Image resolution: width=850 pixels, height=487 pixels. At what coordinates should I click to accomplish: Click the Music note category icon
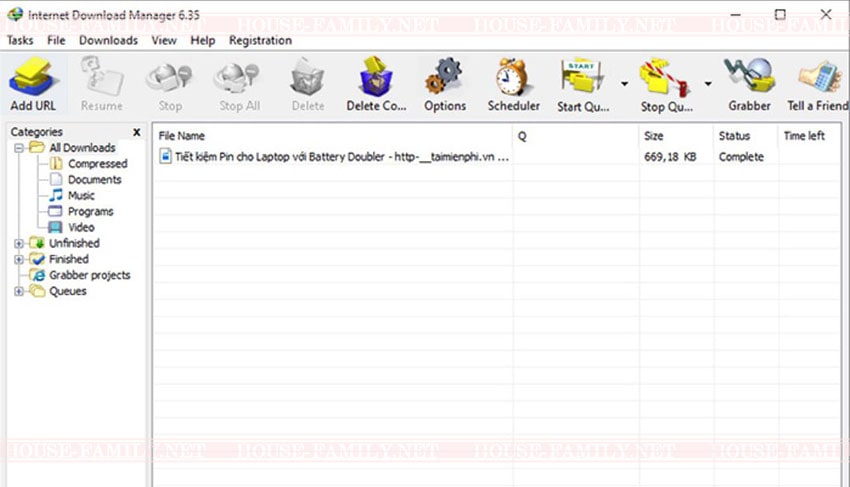coord(56,195)
